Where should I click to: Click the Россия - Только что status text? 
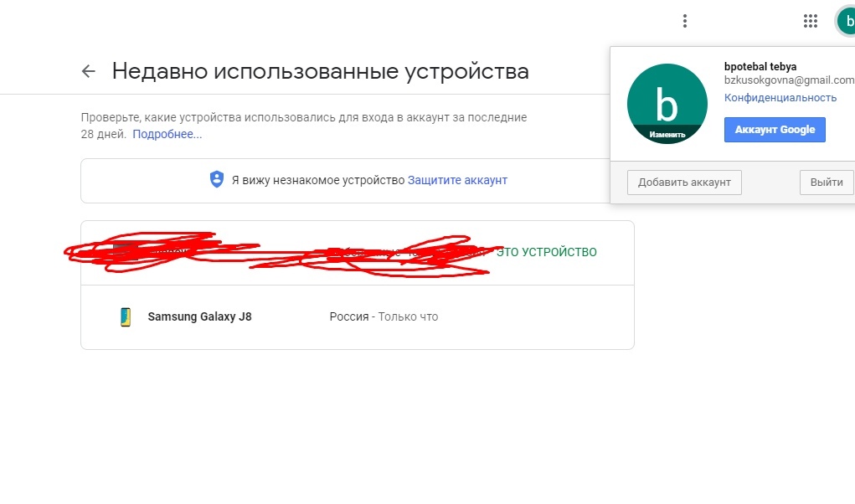pyautogui.click(x=384, y=316)
